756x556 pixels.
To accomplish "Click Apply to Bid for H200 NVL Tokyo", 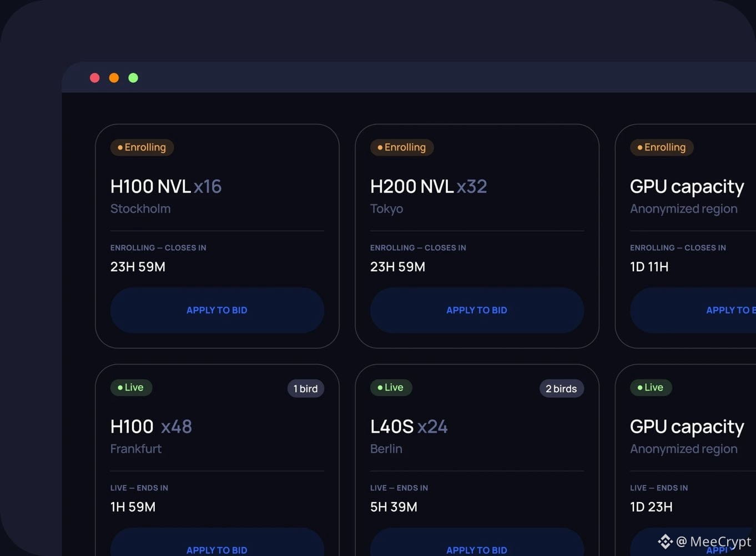I will tap(477, 310).
